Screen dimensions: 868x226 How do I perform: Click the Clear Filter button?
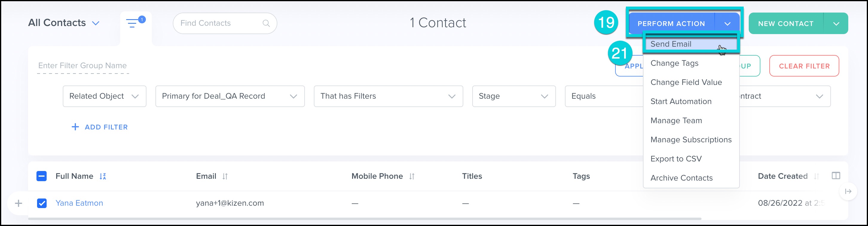pos(804,66)
